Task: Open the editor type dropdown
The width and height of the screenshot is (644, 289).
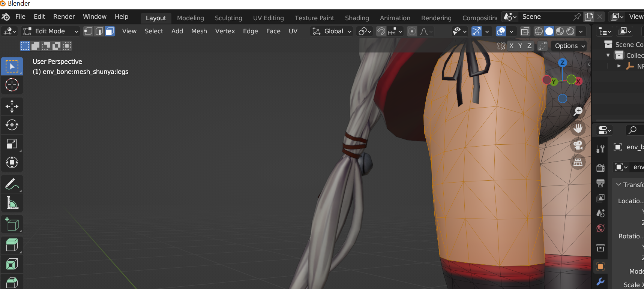Action: [10, 31]
